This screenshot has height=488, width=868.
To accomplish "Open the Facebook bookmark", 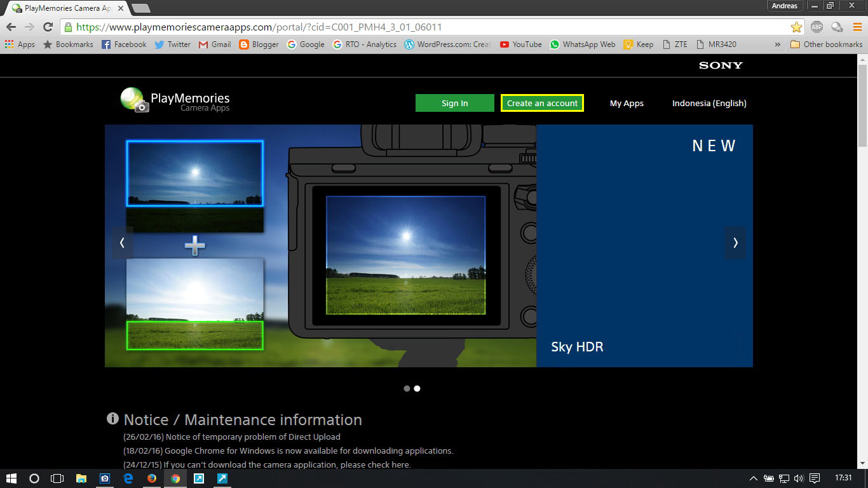I will (x=124, y=44).
